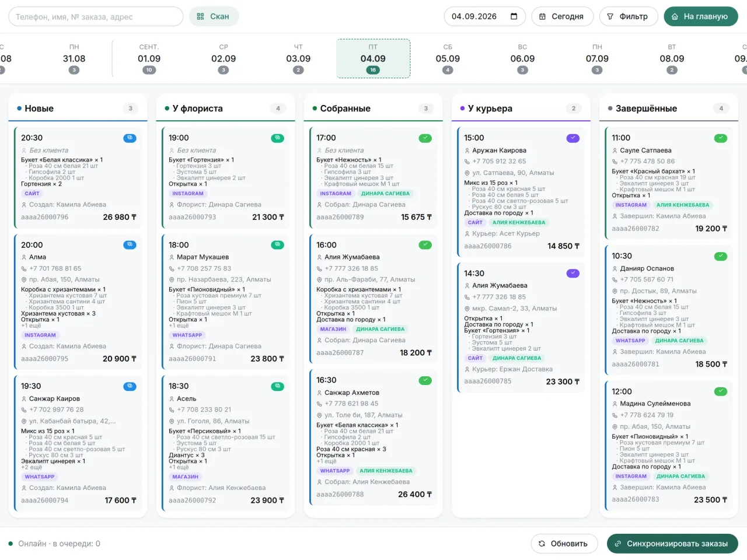747x560 pixels.
Task: Click the blue status badge on the 20:30 order
Action: 130,138
